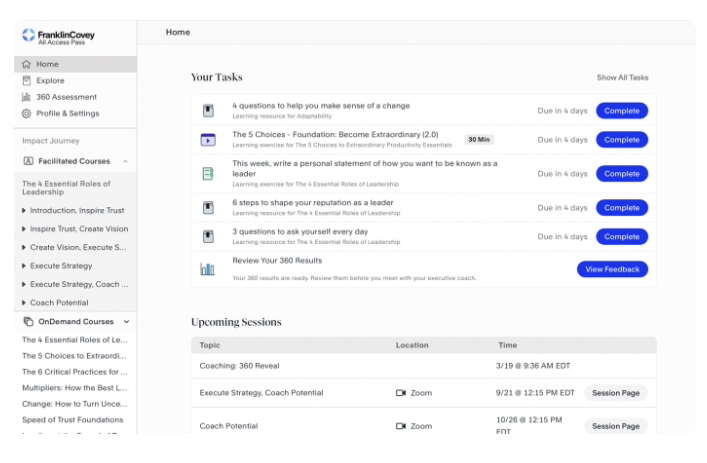Click the chart icon beside Review Your 360 Results
The width and height of the screenshot is (707, 463).
207,269
